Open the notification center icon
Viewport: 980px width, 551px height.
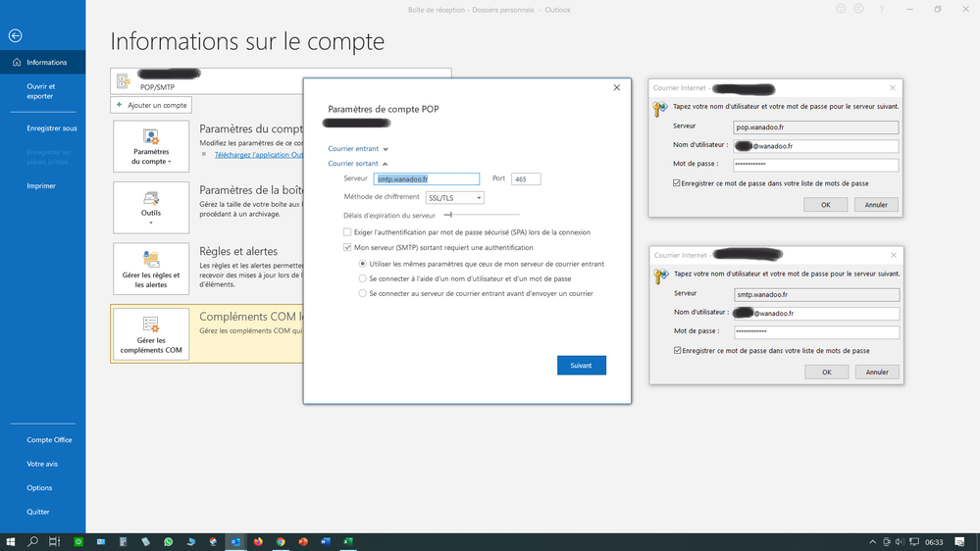[x=959, y=541]
